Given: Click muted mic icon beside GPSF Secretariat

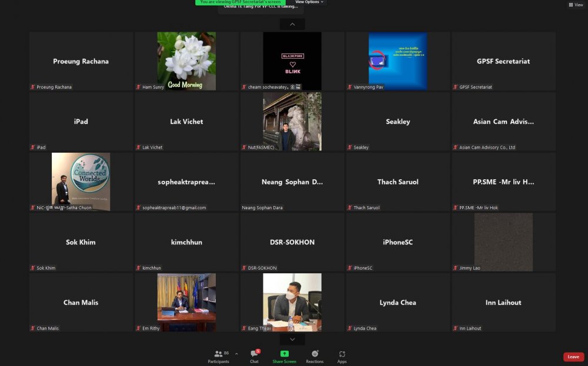Looking at the screenshot, I should tap(456, 87).
